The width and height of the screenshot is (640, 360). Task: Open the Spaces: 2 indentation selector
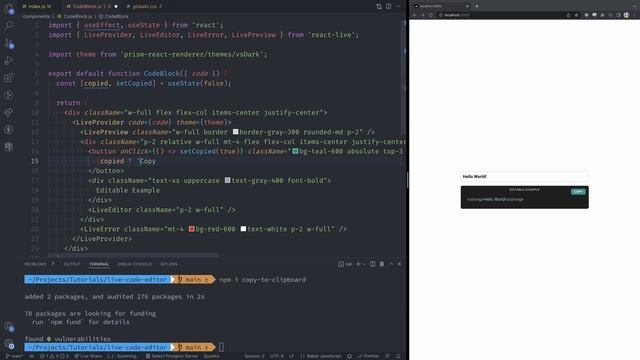coord(254,356)
